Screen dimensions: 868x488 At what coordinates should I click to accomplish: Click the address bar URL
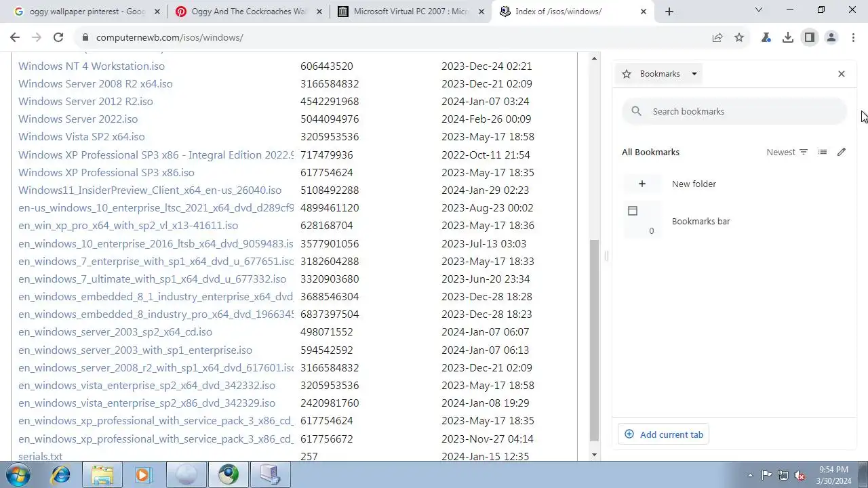[x=170, y=37]
